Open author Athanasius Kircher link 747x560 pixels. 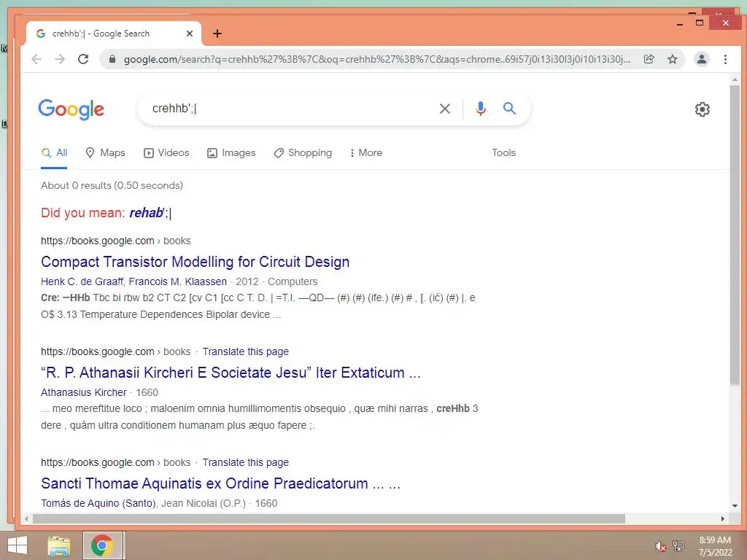pyautogui.click(x=84, y=392)
